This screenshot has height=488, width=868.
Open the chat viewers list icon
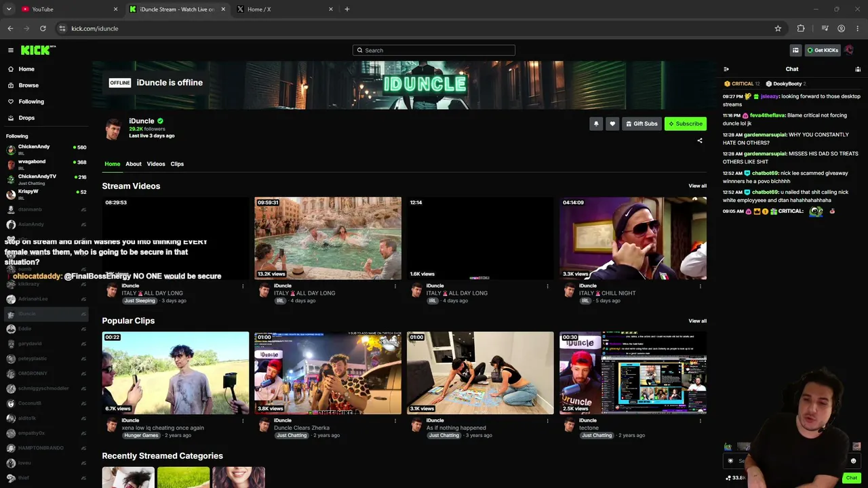[x=858, y=69]
